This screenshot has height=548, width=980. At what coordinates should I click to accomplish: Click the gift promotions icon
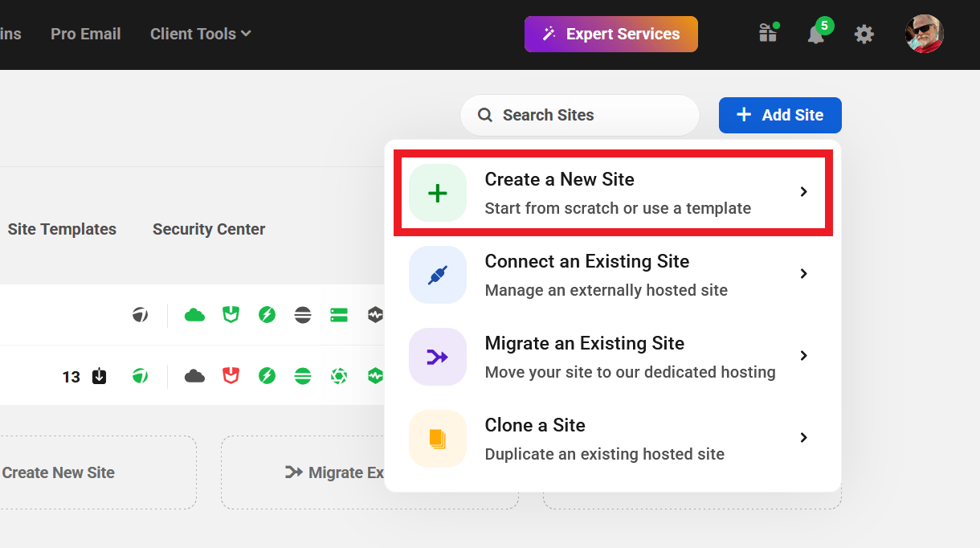pyautogui.click(x=768, y=34)
